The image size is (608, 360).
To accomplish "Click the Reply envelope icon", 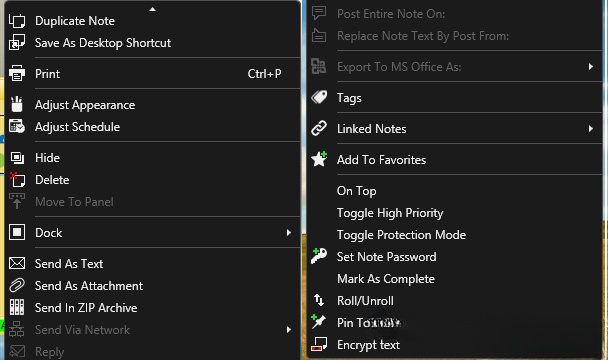I will 17,351.
